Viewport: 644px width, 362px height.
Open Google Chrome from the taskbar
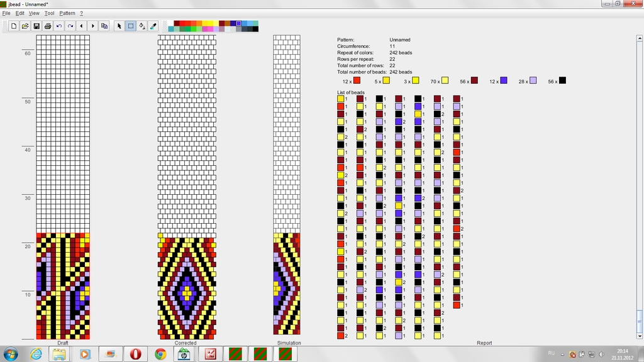click(x=160, y=354)
